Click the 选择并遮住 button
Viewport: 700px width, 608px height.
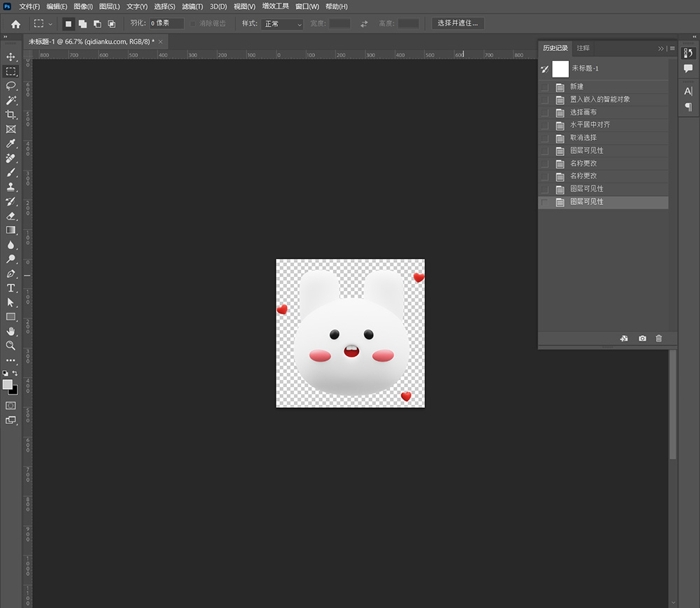coord(458,24)
